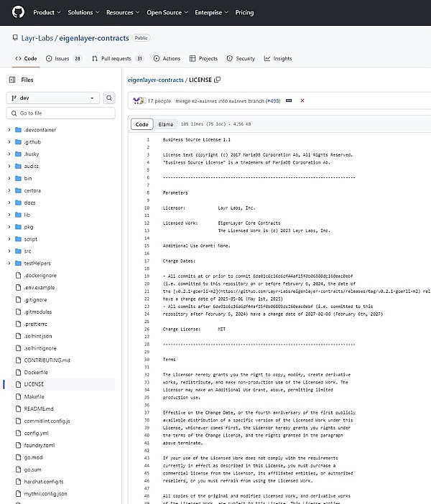This screenshot has height=504, width=431.
Task: Select the Code view toggle
Action: tap(142, 124)
